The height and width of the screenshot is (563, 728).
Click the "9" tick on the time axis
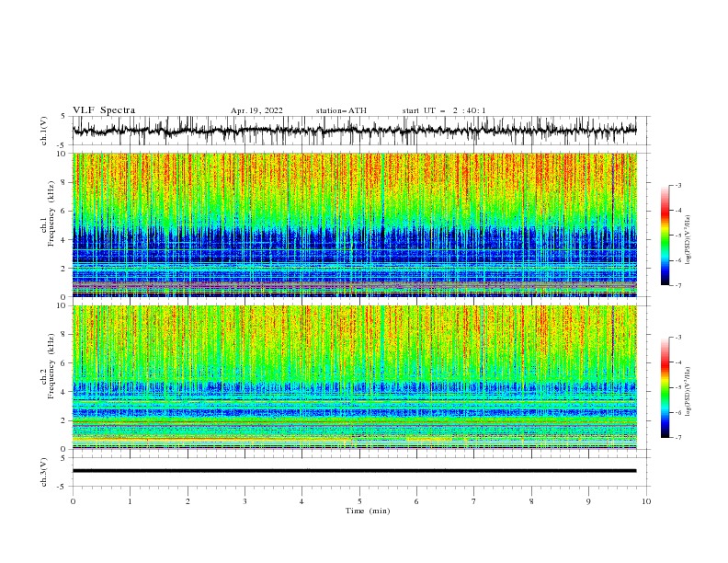coord(588,501)
